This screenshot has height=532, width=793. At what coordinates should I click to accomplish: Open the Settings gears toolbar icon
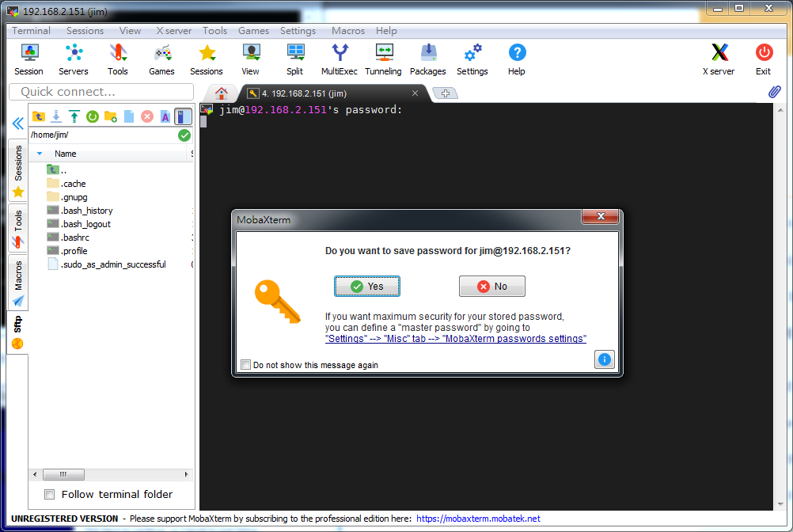coord(472,59)
